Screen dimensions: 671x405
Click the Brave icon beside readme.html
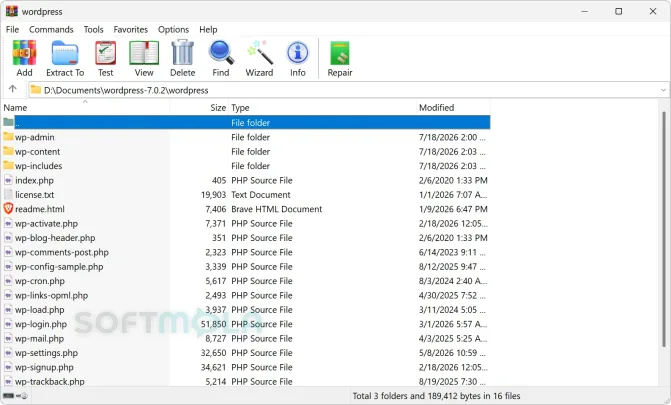coord(8,209)
